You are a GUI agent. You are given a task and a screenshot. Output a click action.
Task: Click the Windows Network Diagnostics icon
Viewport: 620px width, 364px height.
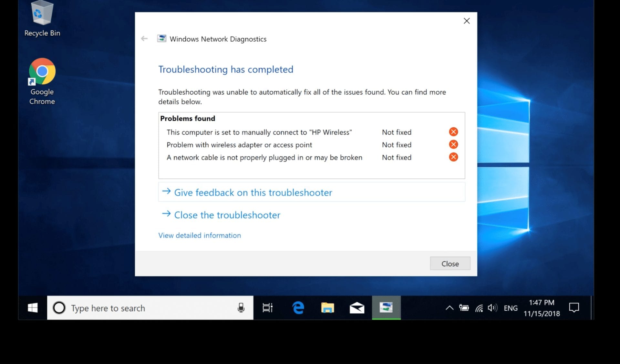click(x=161, y=38)
